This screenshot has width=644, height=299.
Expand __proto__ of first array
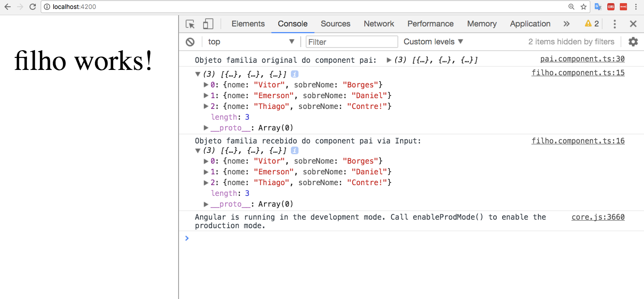coord(206,128)
